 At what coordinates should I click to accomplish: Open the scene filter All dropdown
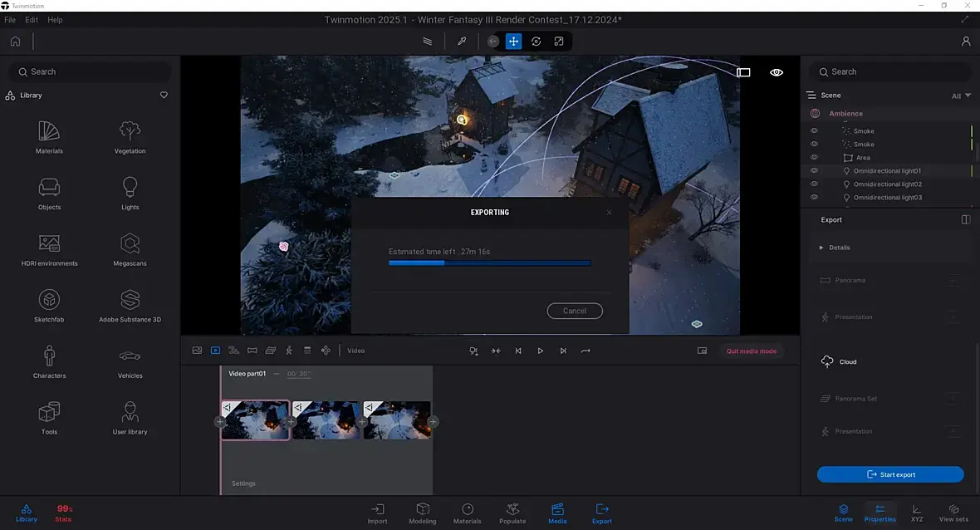point(961,96)
